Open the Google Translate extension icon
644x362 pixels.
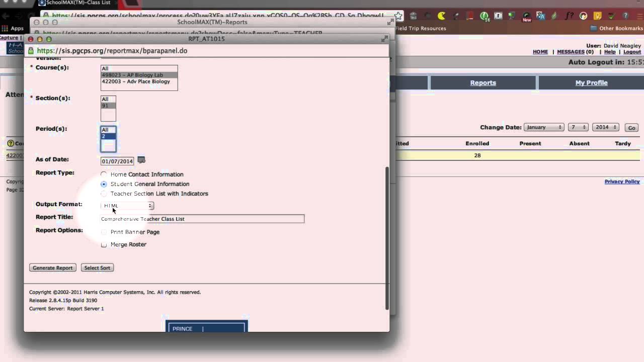pos(541,16)
